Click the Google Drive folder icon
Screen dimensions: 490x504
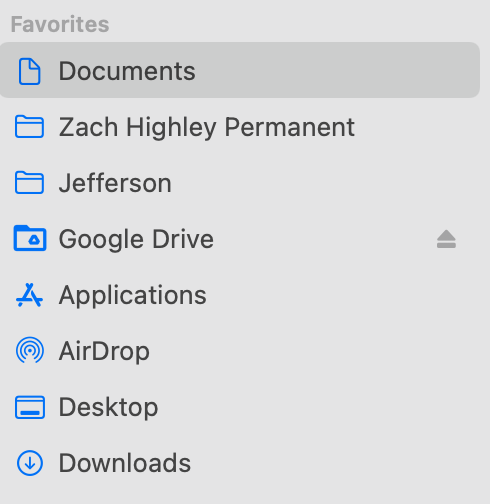click(30, 238)
